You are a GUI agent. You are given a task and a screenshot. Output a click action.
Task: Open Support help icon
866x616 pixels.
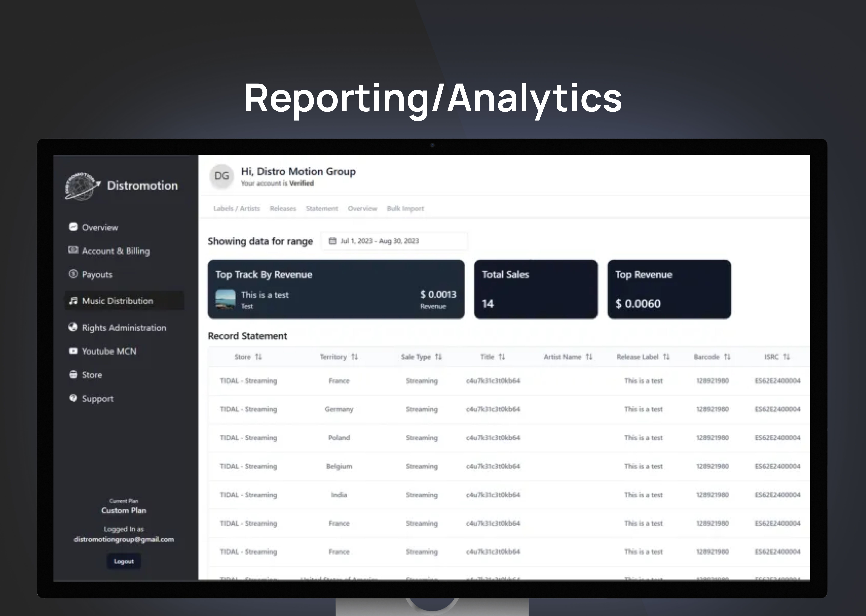click(73, 398)
